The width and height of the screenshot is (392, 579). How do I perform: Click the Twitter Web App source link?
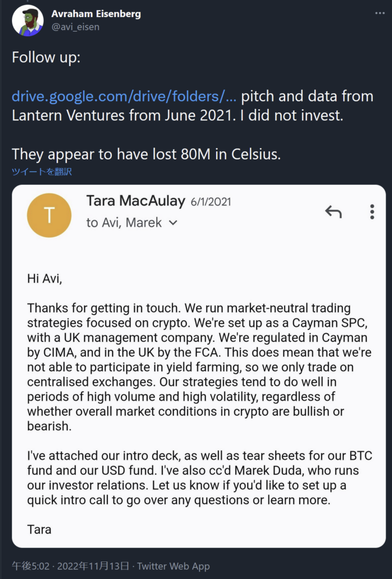tap(173, 565)
